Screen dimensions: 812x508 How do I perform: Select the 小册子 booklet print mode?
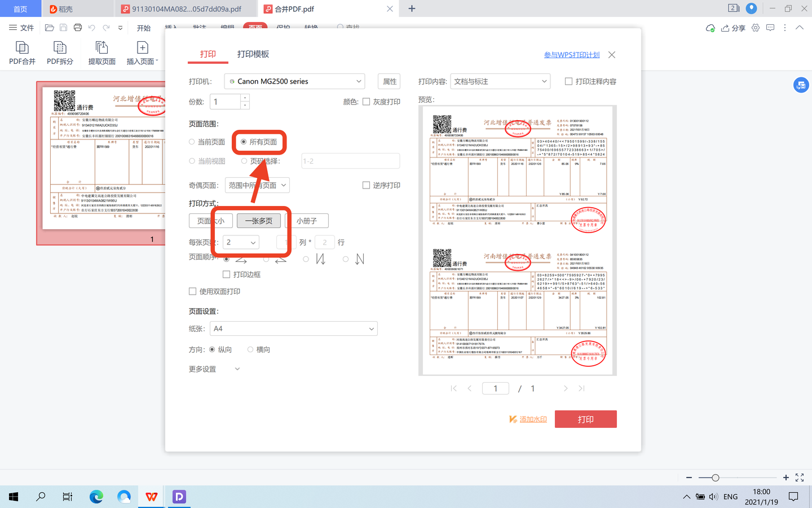[307, 221]
